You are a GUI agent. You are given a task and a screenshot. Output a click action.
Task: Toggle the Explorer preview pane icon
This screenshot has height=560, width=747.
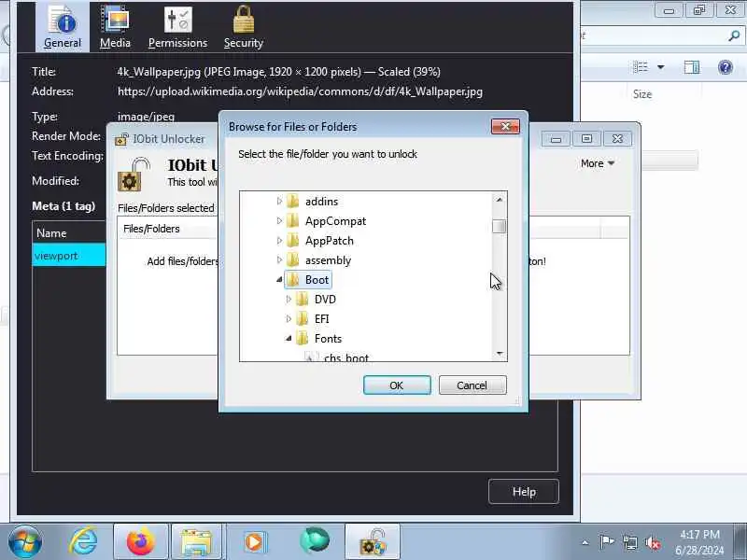click(x=692, y=67)
